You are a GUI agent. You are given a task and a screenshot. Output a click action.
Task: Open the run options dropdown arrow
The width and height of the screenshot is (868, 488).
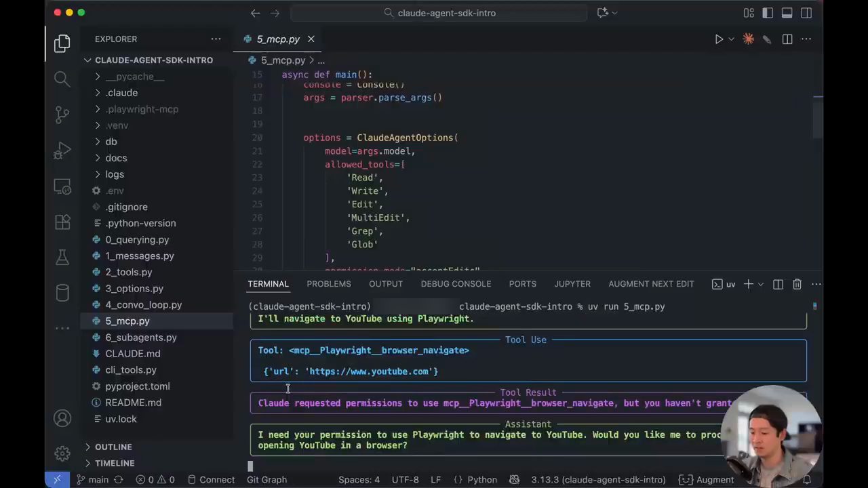(x=731, y=39)
